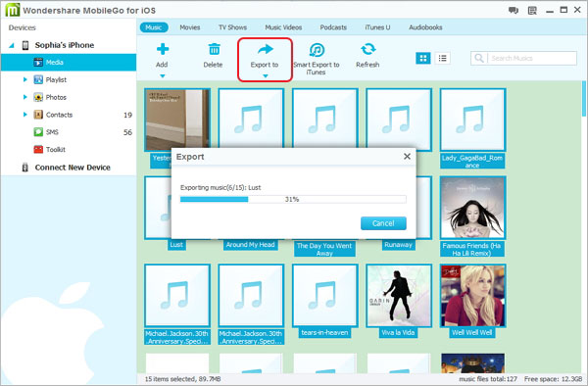The image size is (588, 386).
Task: Click the Playlist icon in sidebar
Action: [x=38, y=79]
